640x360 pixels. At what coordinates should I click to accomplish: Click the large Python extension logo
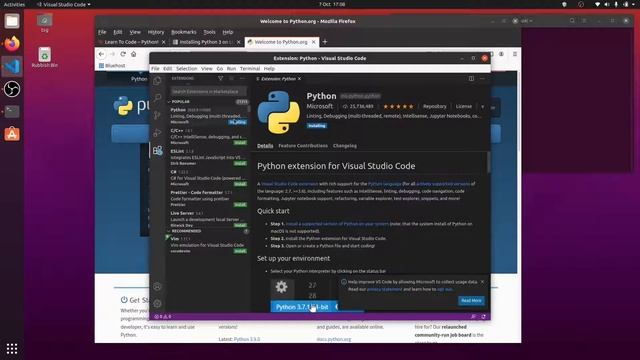click(279, 112)
